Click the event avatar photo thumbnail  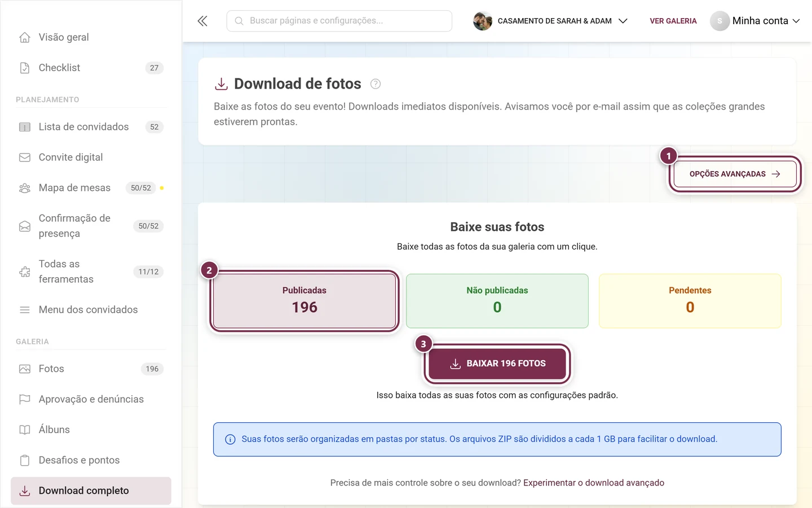[483, 21]
